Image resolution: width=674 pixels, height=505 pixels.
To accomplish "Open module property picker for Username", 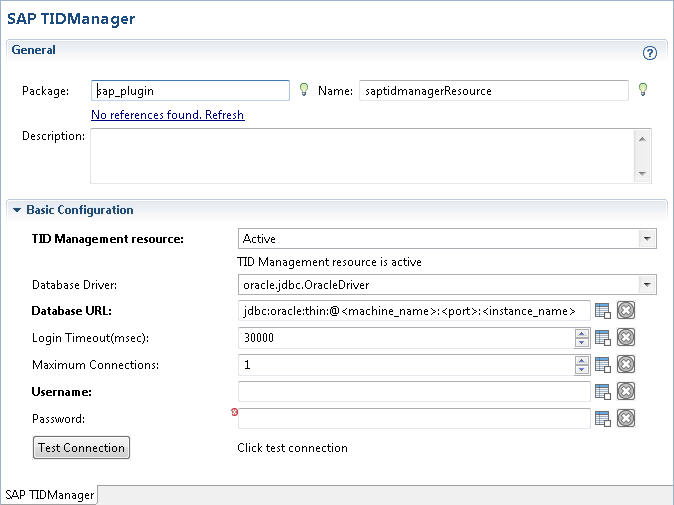I will [x=603, y=392].
